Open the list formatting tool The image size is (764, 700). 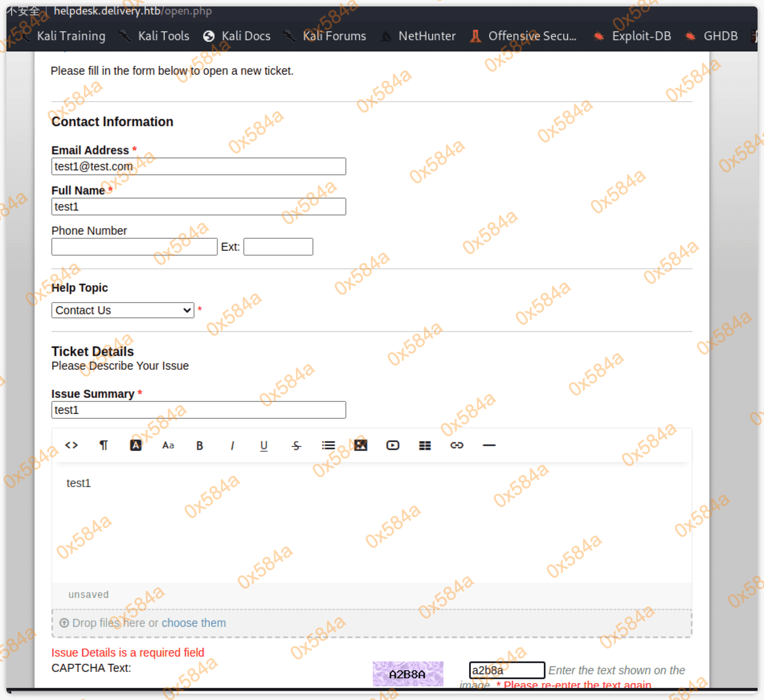328,445
